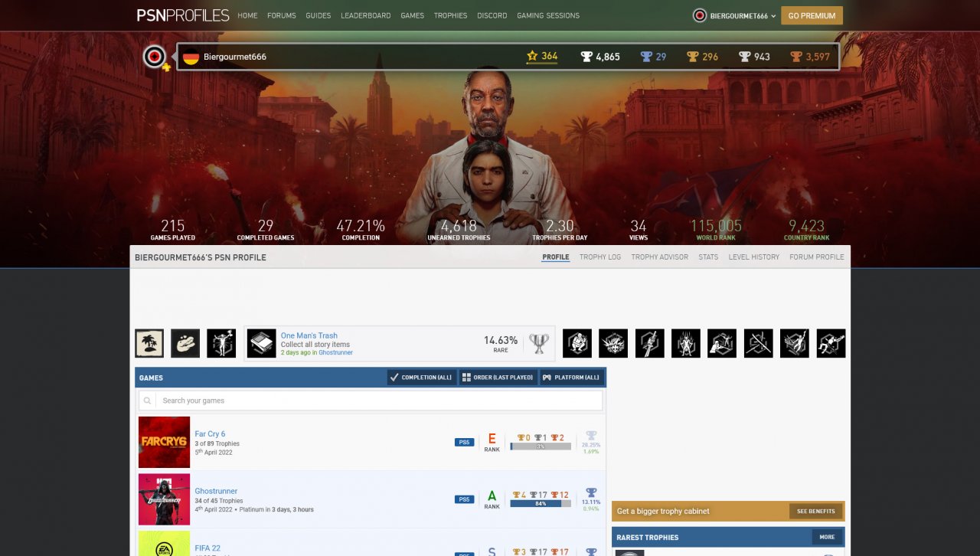Open the second recent trophy icon beside palm tree
Image resolution: width=980 pixels, height=556 pixels.
point(185,343)
